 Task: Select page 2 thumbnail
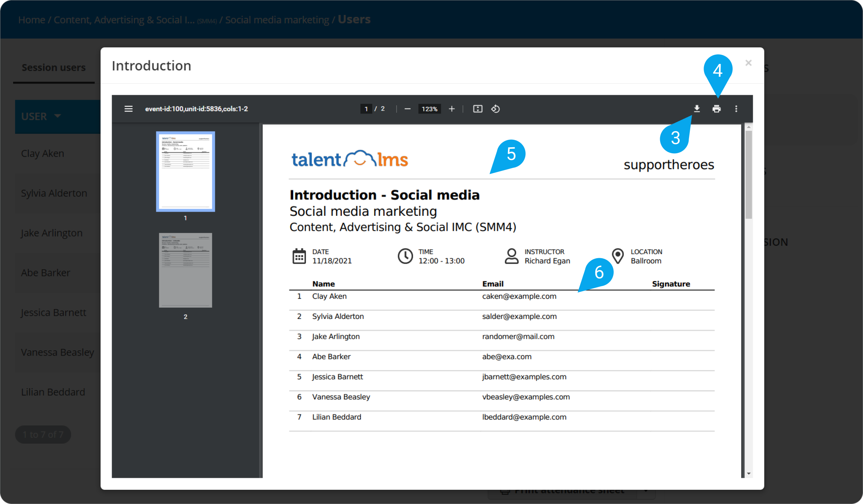(x=186, y=270)
